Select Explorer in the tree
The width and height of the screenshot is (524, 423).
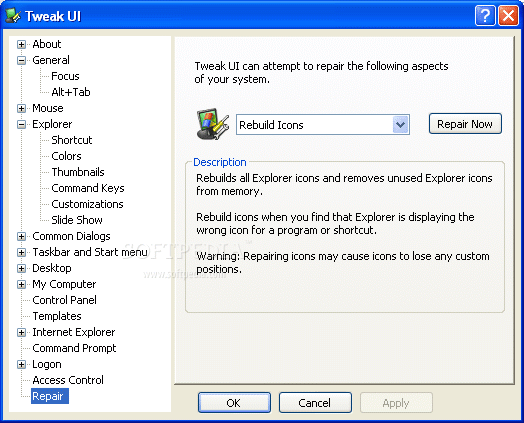(52, 124)
